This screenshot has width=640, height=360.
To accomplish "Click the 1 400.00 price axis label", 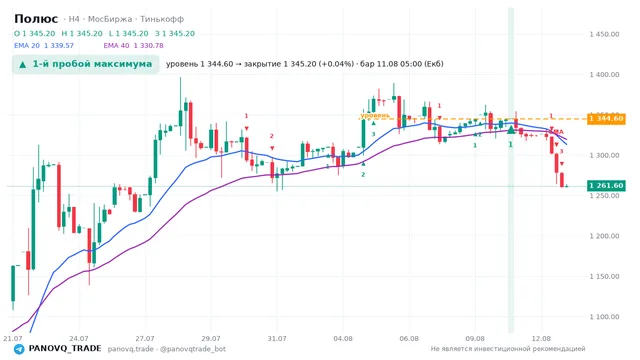I will [604, 75].
